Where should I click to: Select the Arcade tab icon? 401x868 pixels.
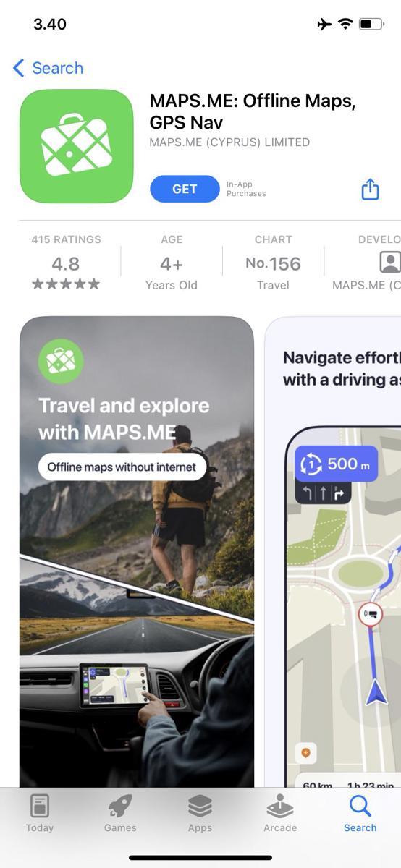(x=280, y=805)
